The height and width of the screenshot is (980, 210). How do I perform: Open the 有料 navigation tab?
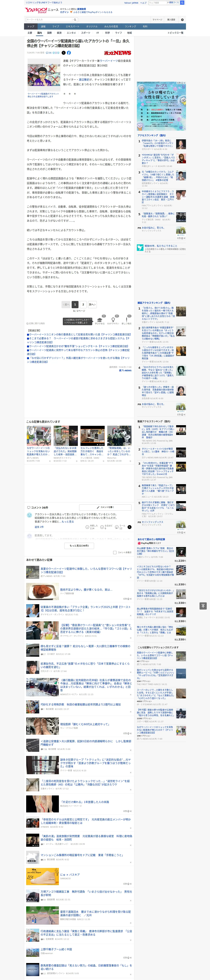[x=145, y=27]
